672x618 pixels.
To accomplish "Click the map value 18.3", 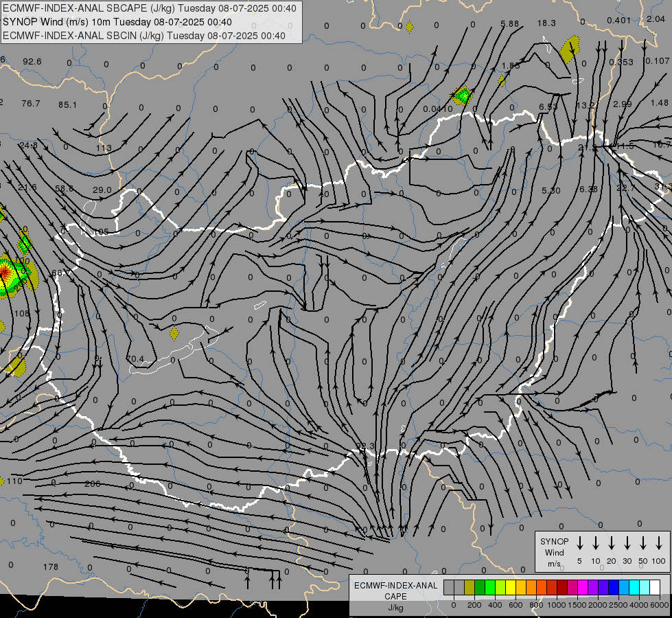I will [x=546, y=23].
